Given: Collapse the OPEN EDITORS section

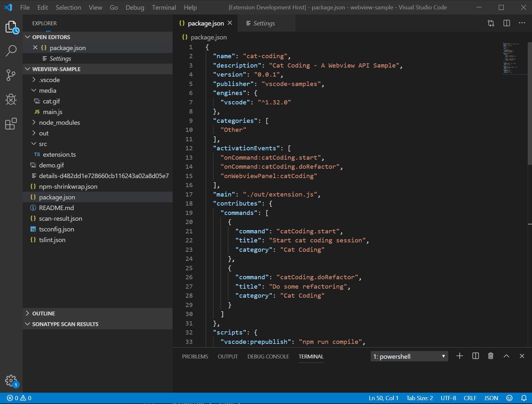Looking at the screenshot, I should [51, 37].
